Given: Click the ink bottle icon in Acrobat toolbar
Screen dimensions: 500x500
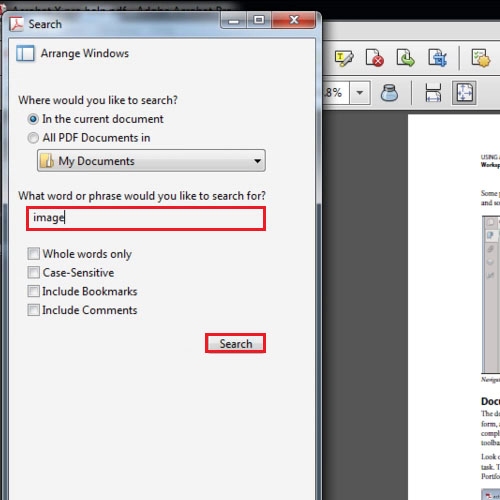Looking at the screenshot, I should (x=389, y=93).
